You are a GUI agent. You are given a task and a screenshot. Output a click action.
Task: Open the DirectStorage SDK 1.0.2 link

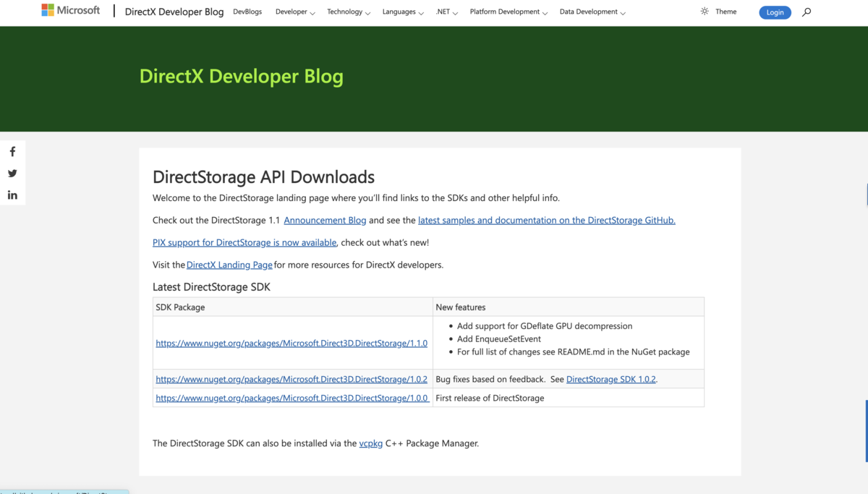click(x=611, y=379)
